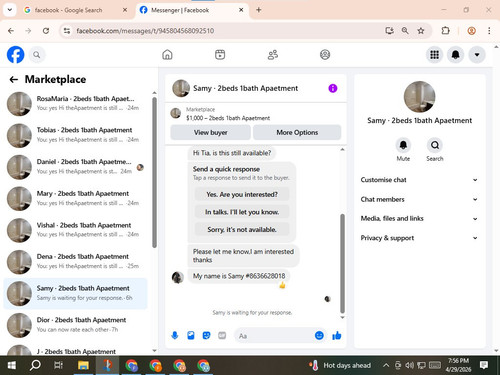Open Dior apartment conversation
Viewport: 500px width, 375px height.
pyautogui.click(x=75, y=325)
